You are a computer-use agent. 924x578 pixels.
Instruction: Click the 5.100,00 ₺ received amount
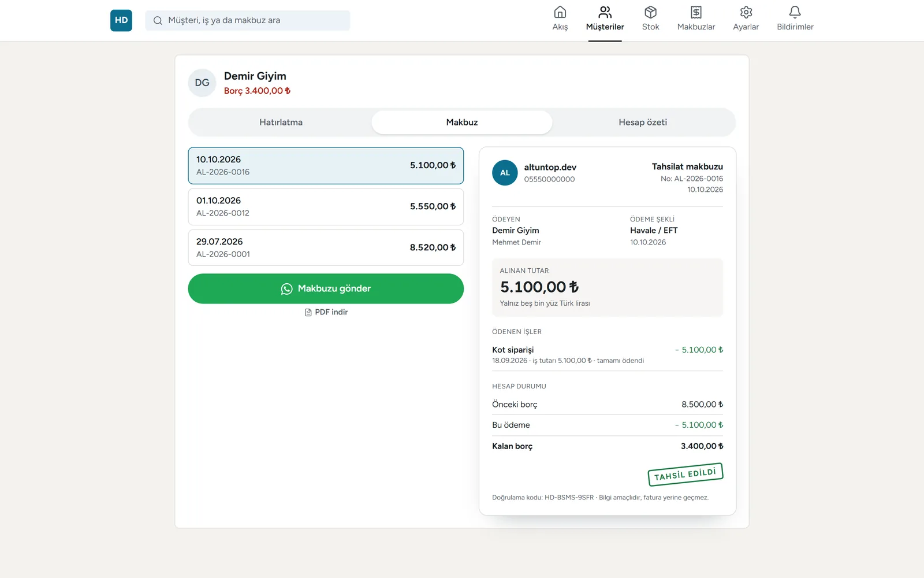(539, 287)
